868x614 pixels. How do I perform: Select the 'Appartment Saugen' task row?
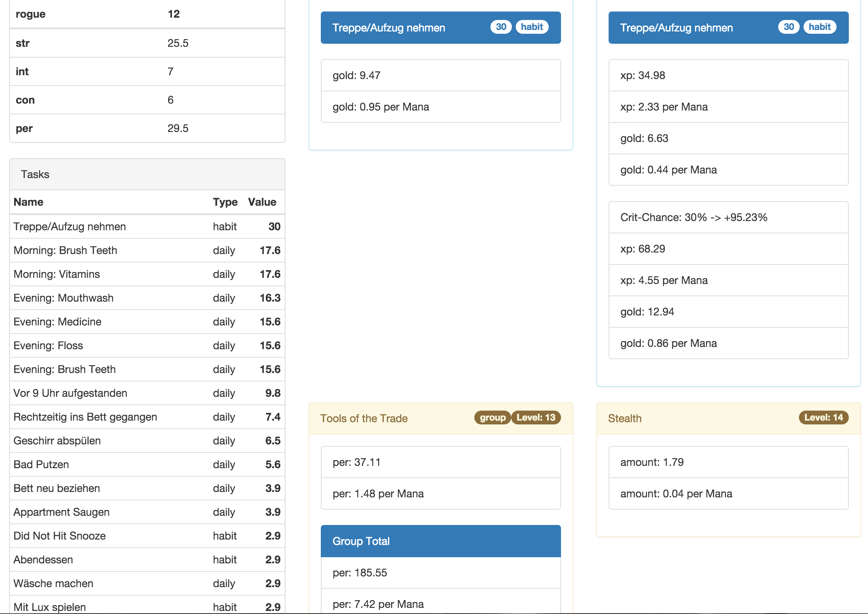(x=147, y=512)
